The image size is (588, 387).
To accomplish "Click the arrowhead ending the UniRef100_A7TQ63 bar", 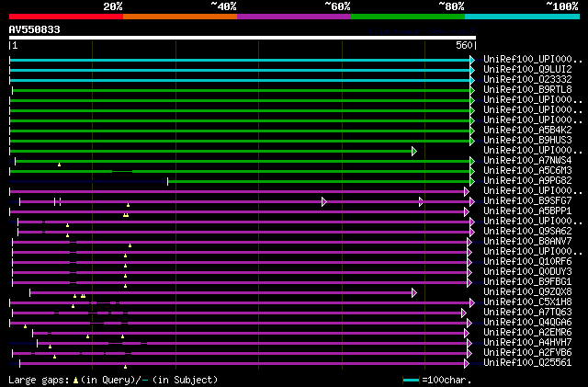I will click(x=464, y=313).
